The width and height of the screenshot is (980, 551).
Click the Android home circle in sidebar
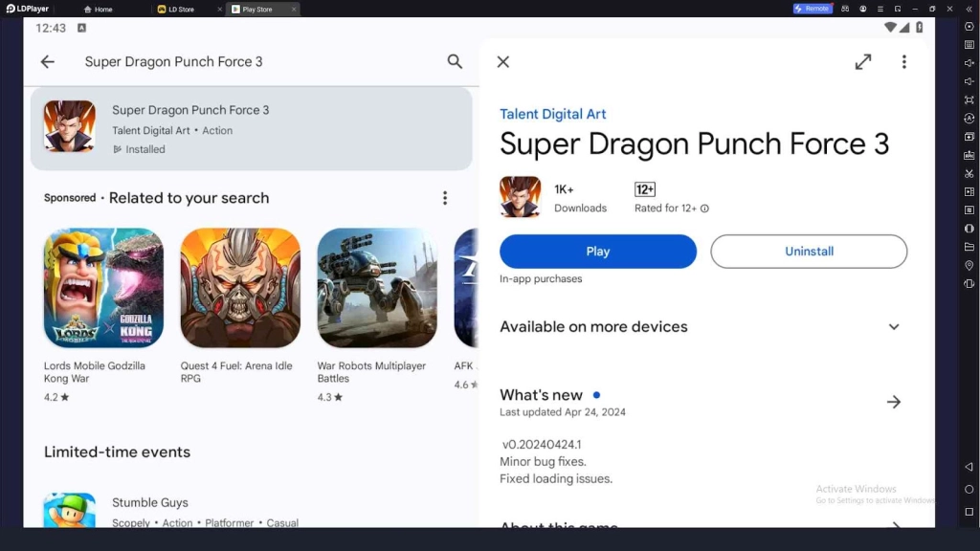tap(969, 489)
